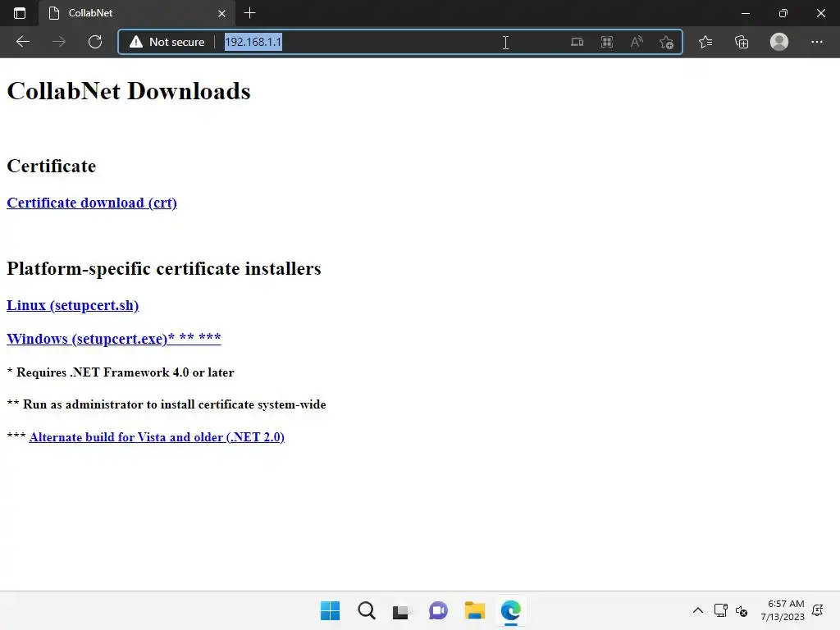Viewport: 840px width, 630px height.
Task: Open the user profile avatar
Action: [x=779, y=42]
